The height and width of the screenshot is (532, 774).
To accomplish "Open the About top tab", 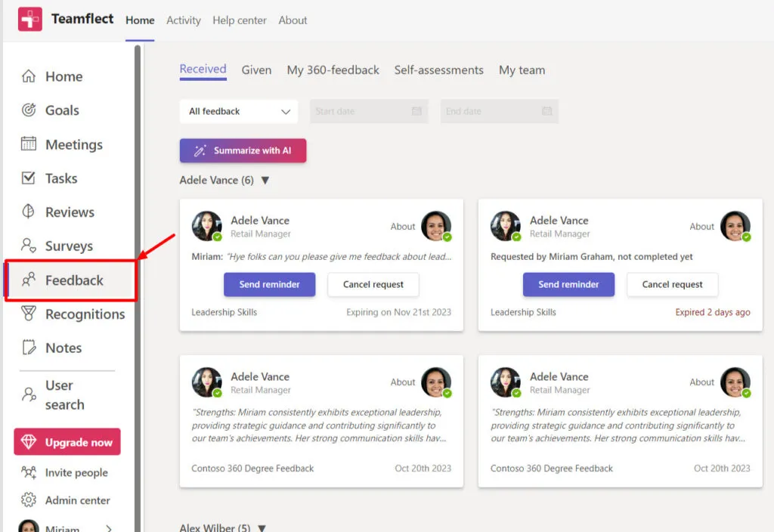I will pos(293,20).
